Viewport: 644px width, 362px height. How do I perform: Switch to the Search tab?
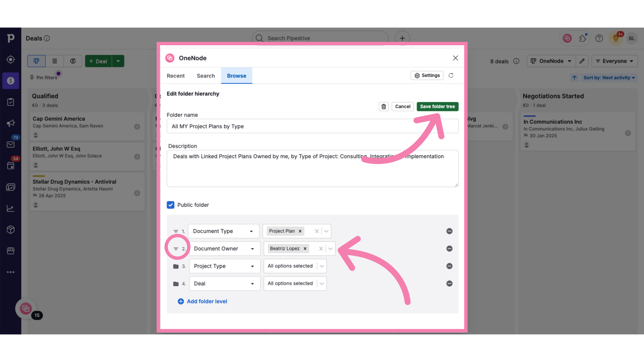(206, 76)
